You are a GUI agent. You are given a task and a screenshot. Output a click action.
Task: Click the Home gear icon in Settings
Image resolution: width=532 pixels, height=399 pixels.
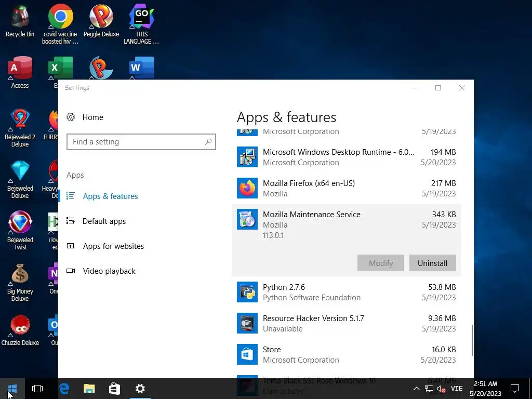71,117
